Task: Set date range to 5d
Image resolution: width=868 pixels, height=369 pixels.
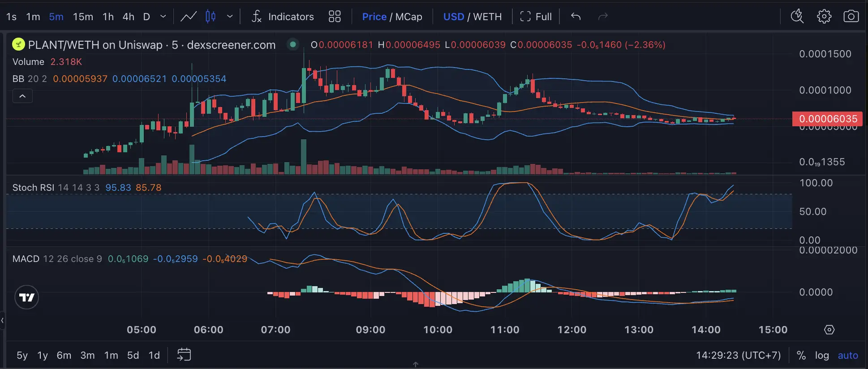Action: click(x=133, y=355)
